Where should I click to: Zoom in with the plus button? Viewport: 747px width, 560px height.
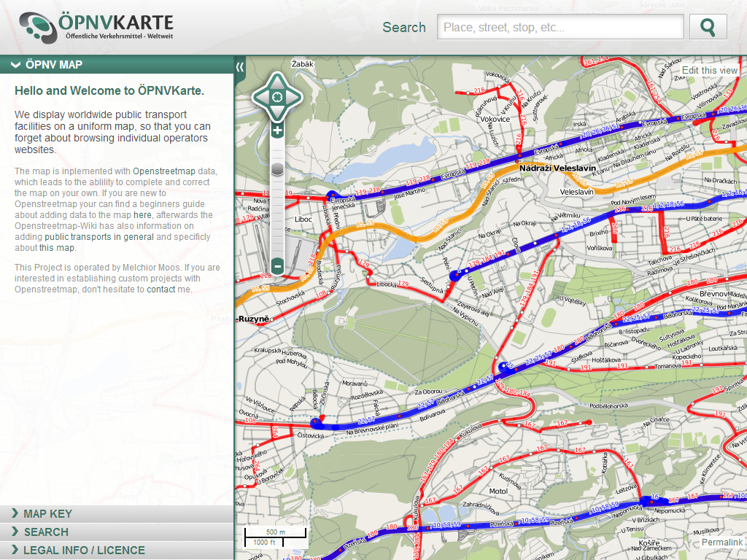coord(277,131)
